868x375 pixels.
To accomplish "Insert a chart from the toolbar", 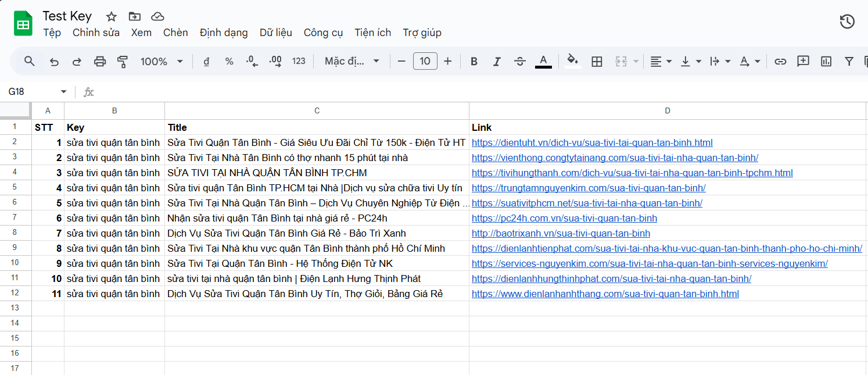I will point(826,60).
